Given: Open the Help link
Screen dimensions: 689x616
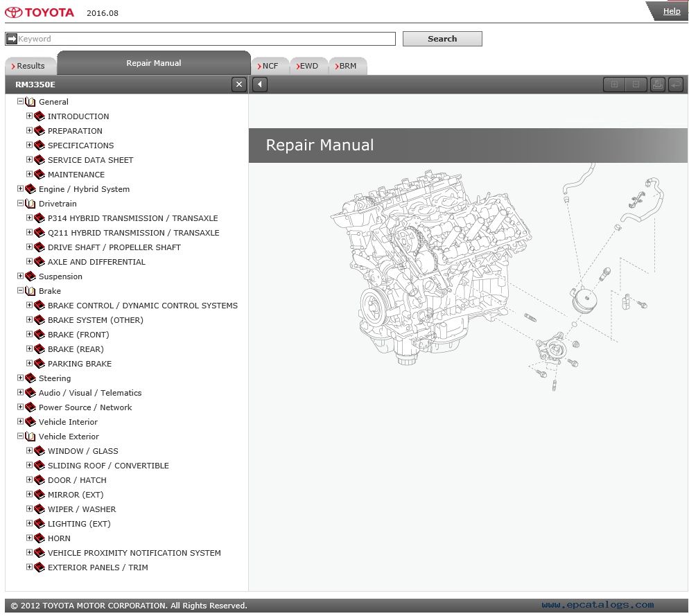Looking at the screenshot, I should 672,11.
